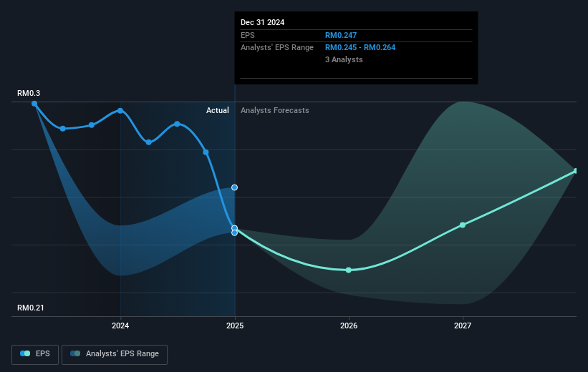Screen dimensions: 588x372
Task: Select the Actual section label
Action: click(217, 110)
